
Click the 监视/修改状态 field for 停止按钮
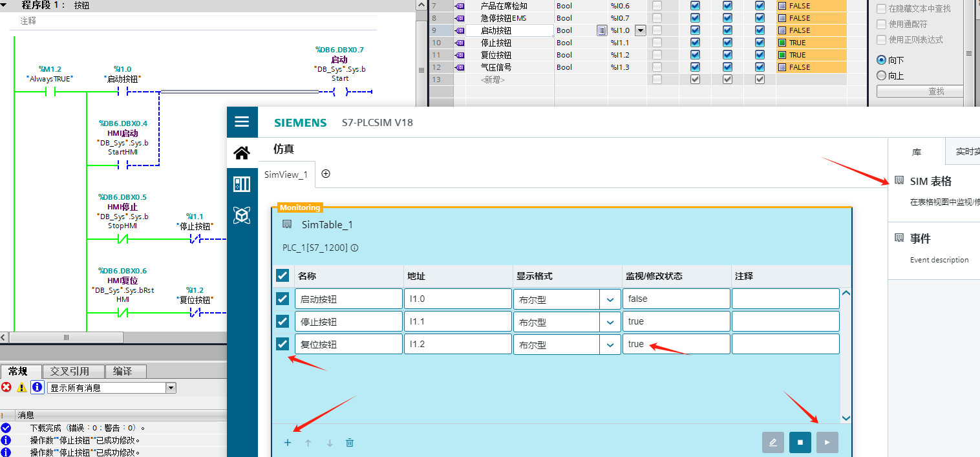(676, 321)
